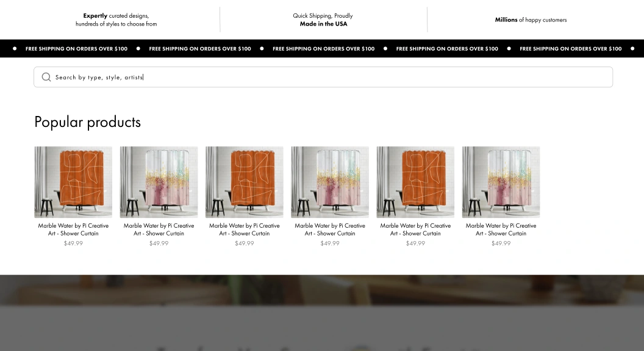644x351 pixels.
Task: Open the sixth floral curtain product image
Action: click(501, 182)
